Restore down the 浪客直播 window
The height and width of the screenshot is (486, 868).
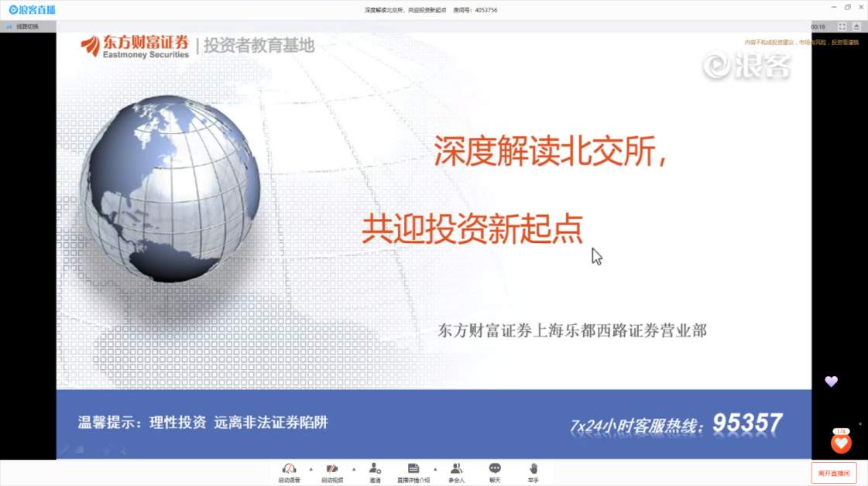click(x=848, y=7)
